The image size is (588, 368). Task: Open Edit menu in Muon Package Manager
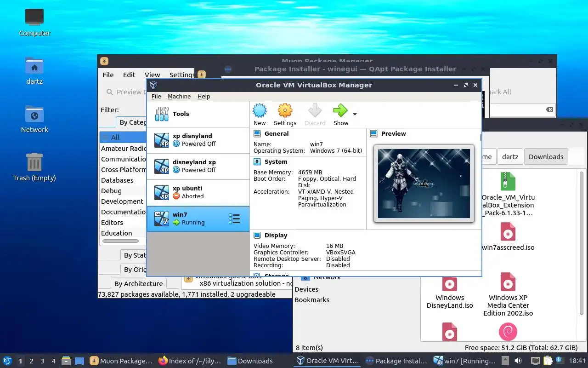click(x=129, y=75)
